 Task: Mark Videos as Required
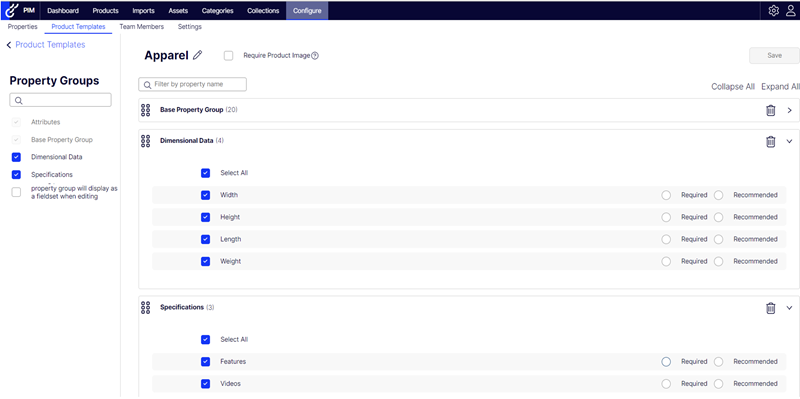pyautogui.click(x=666, y=384)
